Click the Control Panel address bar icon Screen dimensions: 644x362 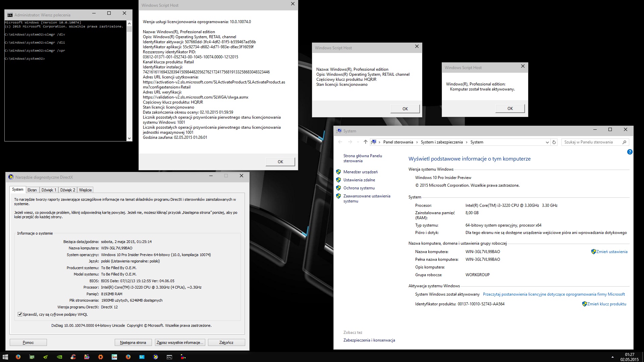pyautogui.click(x=374, y=142)
